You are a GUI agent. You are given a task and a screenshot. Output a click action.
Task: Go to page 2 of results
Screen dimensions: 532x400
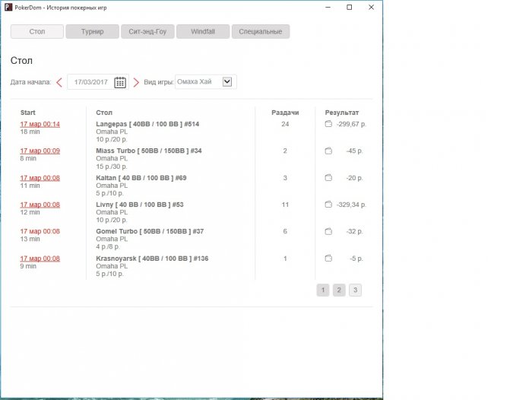(339, 290)
